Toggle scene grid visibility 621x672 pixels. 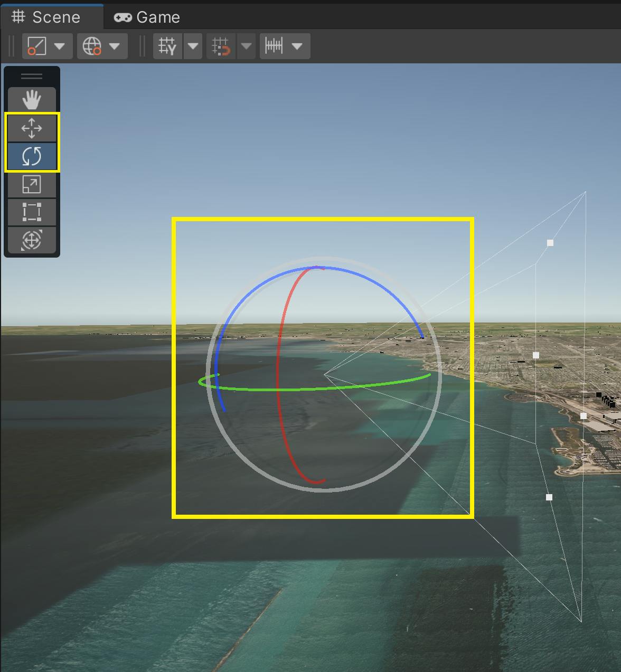pyautogui.click(x=167, y=46)
